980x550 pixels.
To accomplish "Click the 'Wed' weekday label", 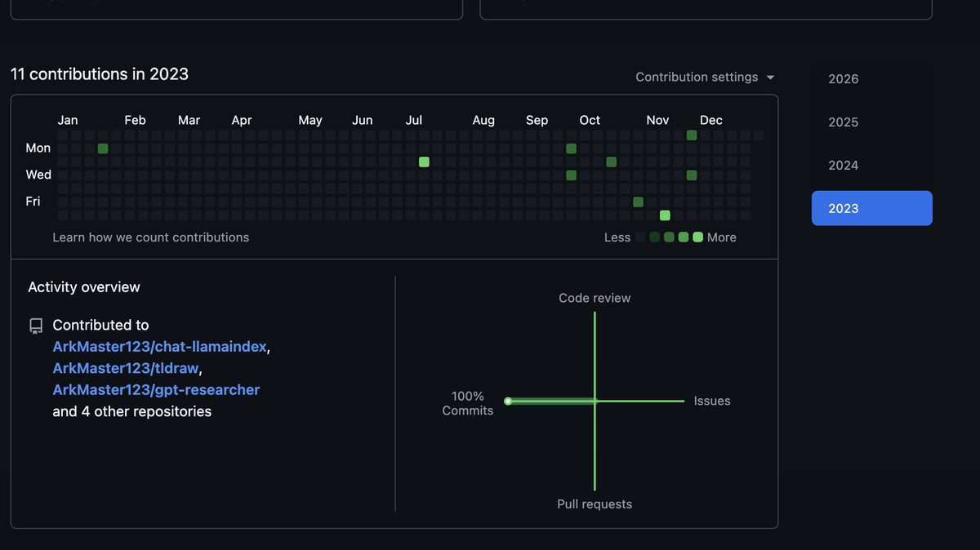I will click(x=38, y=175).
